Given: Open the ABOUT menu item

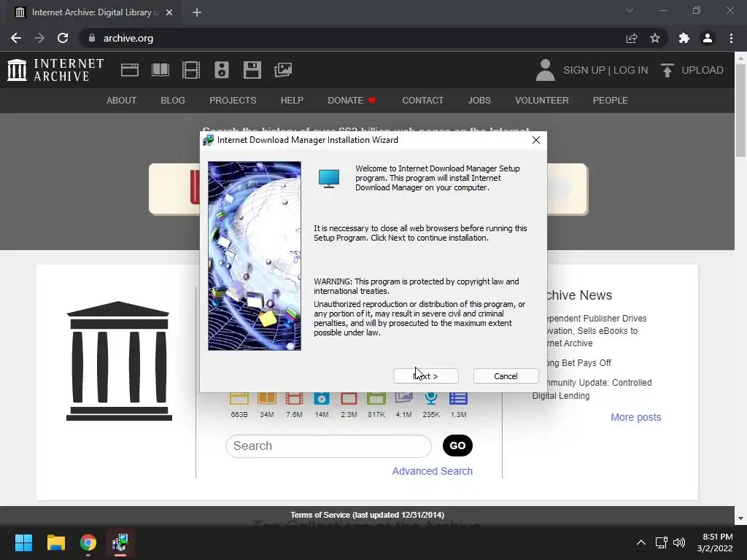Looking at the screenshot, I should click(122, 101).
